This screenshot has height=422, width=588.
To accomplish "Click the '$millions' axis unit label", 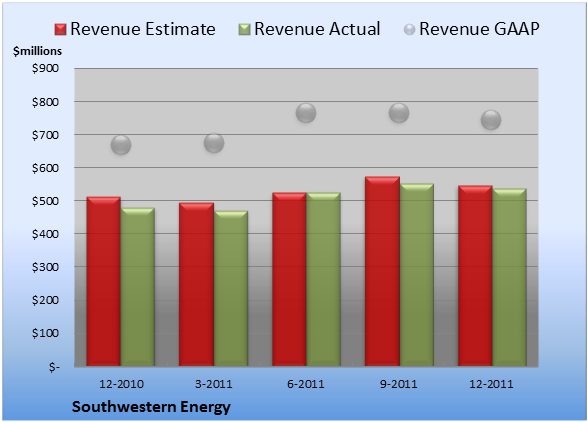I will [x=37, y=51].
